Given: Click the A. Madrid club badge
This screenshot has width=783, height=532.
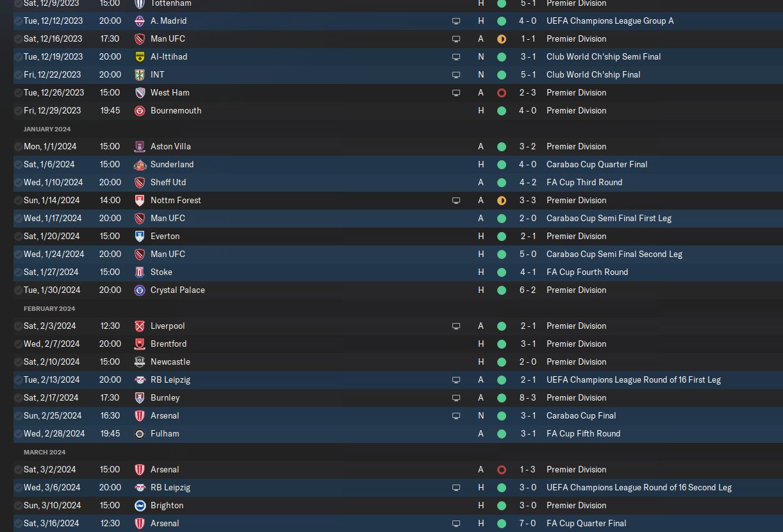Looking at the screenshot, I should click(x=140, y=21).
